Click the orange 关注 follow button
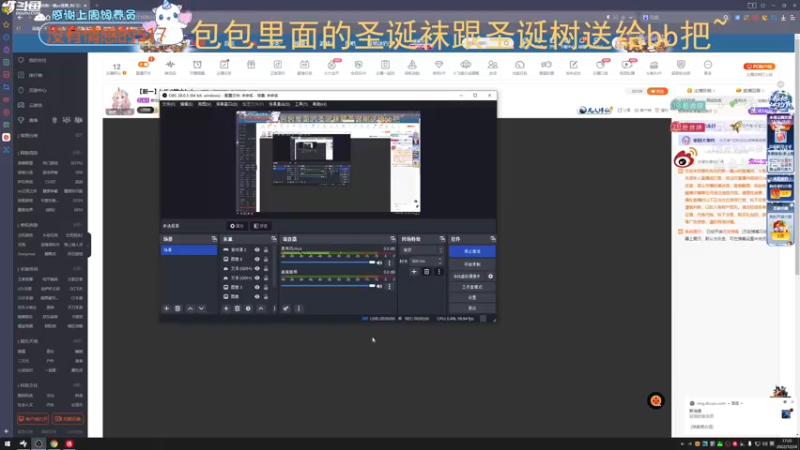 (658, 91)
